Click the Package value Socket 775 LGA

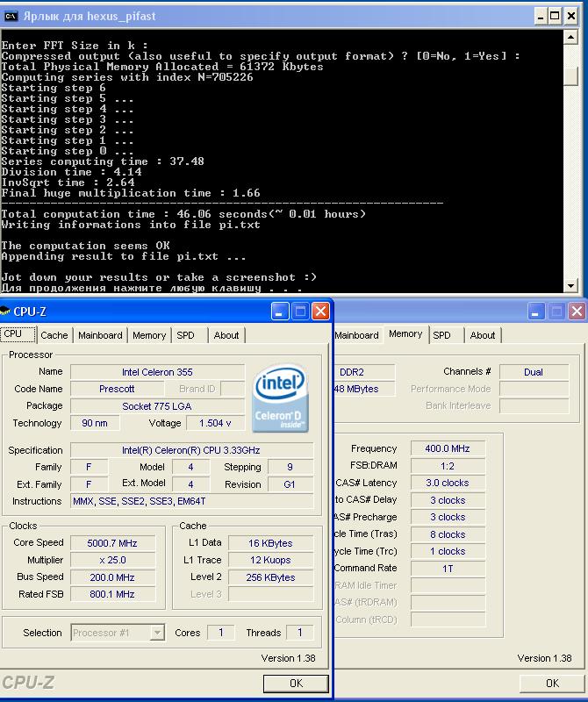click(157, 406)
